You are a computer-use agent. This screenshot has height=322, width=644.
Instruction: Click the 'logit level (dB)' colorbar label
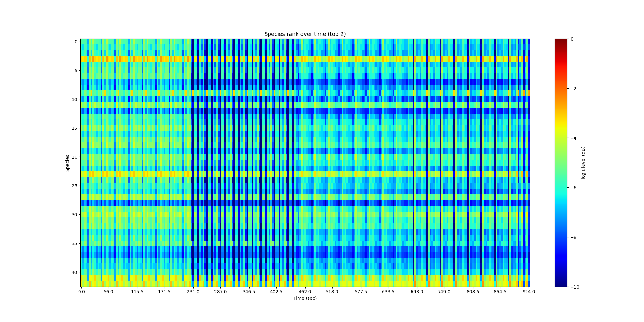[583, 163]
